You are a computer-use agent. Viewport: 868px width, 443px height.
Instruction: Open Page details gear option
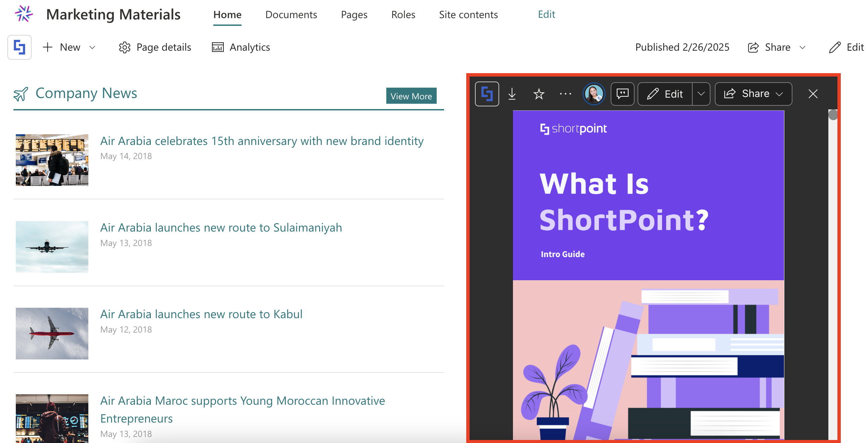point(155,47)
